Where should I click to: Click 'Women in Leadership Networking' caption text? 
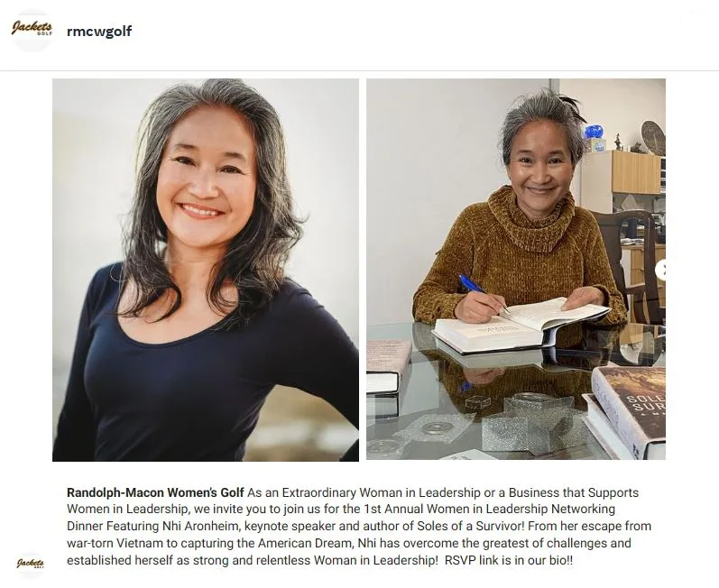[x=521, y=510]
